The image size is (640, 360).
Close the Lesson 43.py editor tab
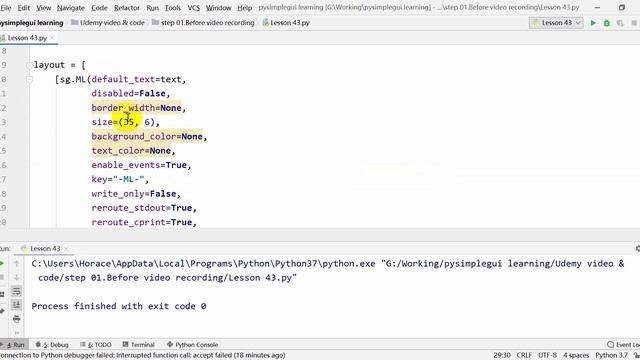pyautogui.click(x=52, y=38)
